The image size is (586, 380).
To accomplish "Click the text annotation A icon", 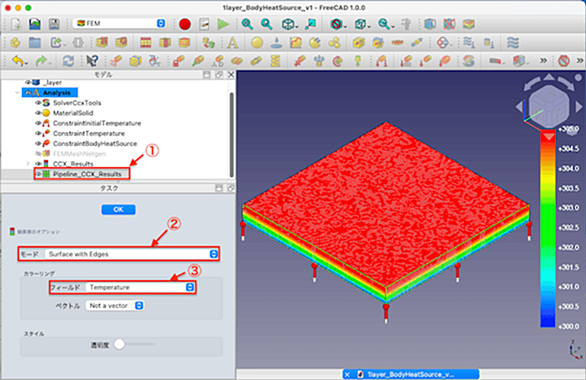I will pyautogui.click(x=232, y=43).
